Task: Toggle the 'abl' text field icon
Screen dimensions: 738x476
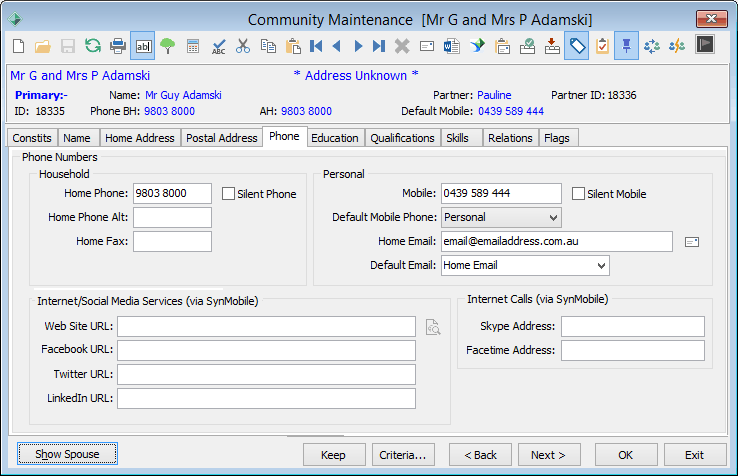Action: point(143,46)
